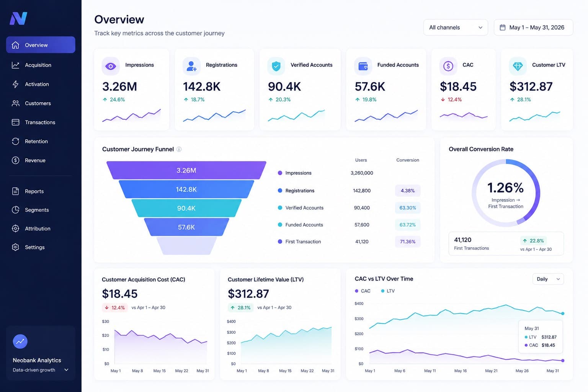
Task: Click the info icon beside Customer Journey Funnel
Action: [179, 149]
